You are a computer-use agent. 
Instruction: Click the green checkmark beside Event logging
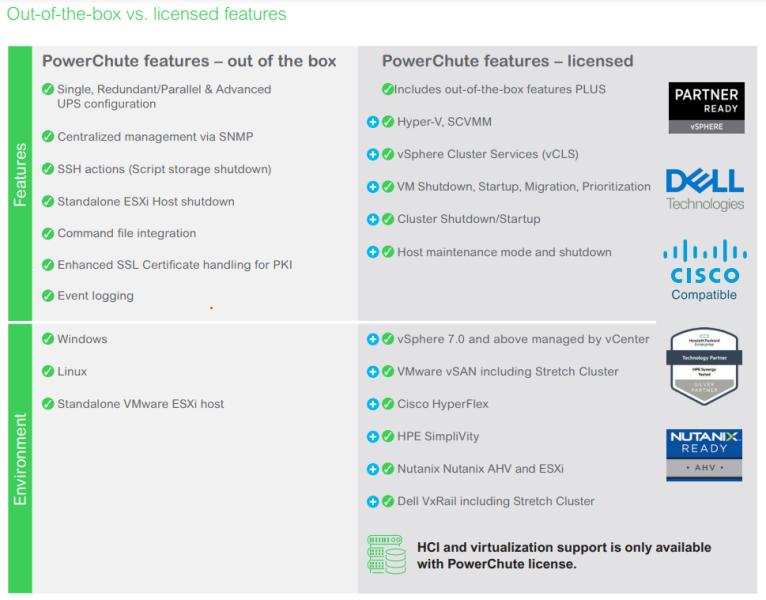(48, 296)
